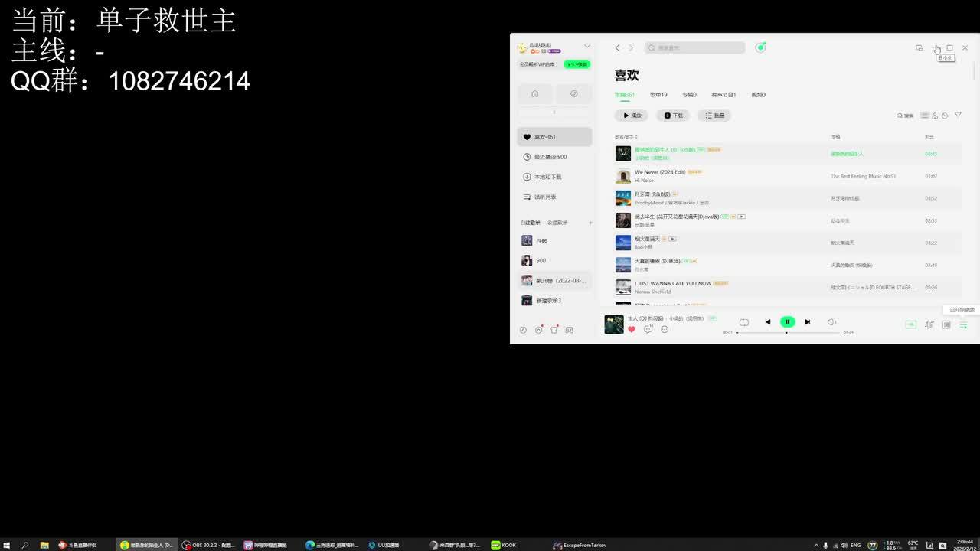Create new playlist with plus icon
The image size is (980, 551).
click(590, 223)
